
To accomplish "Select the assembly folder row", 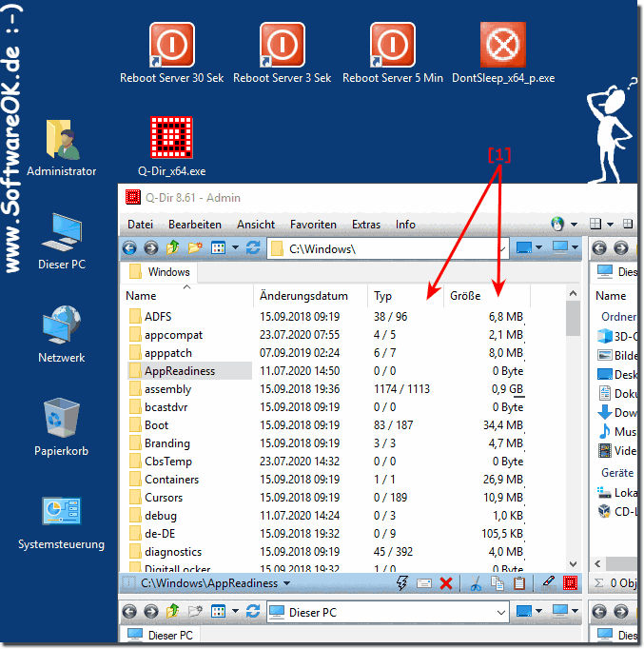I will click(326, 389).
